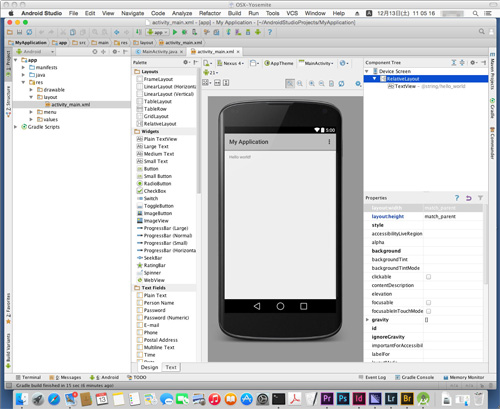The height and width of the screenshot is (409, 500).
Task: Click overflow menu dots on My Application preview
Action: 329,142
